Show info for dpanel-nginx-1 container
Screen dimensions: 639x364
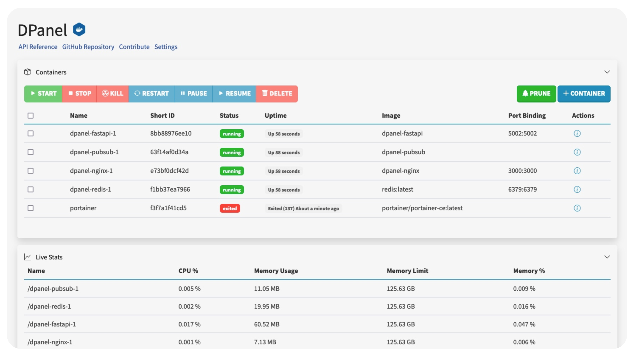coord(577,171)
